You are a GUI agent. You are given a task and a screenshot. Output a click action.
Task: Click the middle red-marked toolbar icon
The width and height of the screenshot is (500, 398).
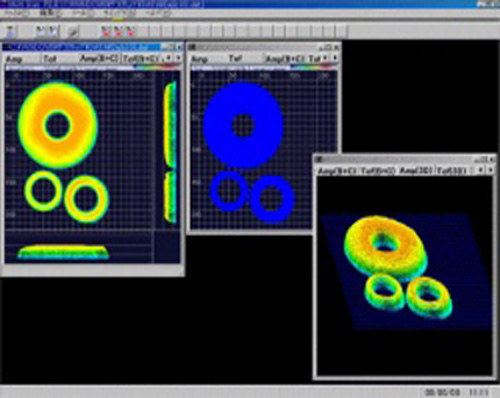coord(118,31)
